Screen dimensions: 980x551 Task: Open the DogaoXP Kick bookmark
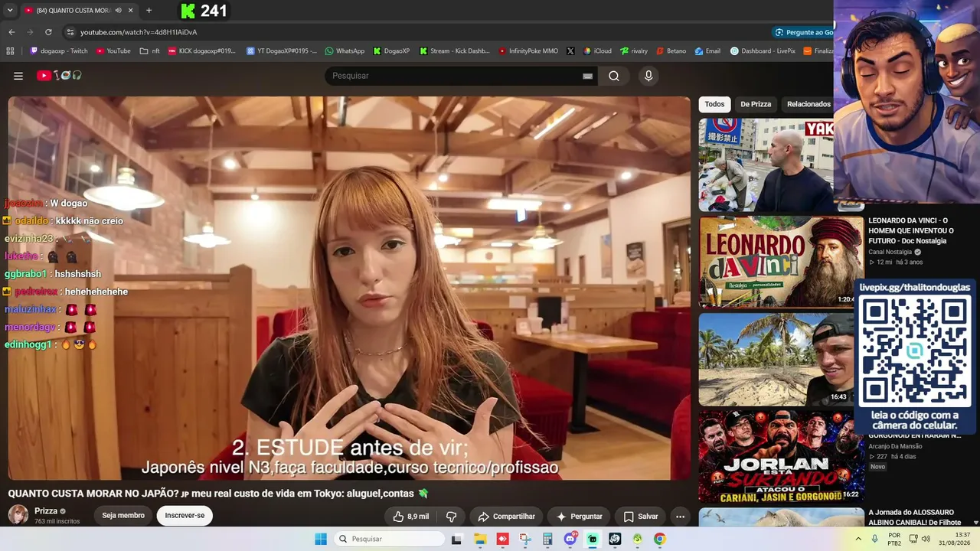tap(391, 51)
